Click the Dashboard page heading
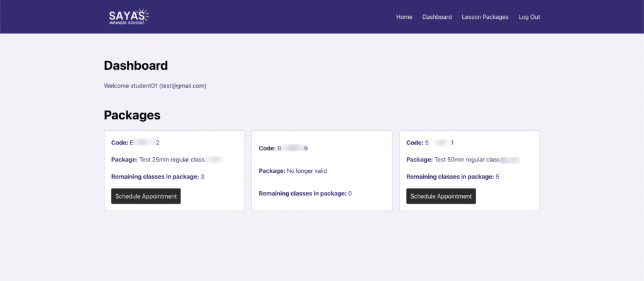Image resolution: width=644 pixels, height=281 pixels. point(136,65)
